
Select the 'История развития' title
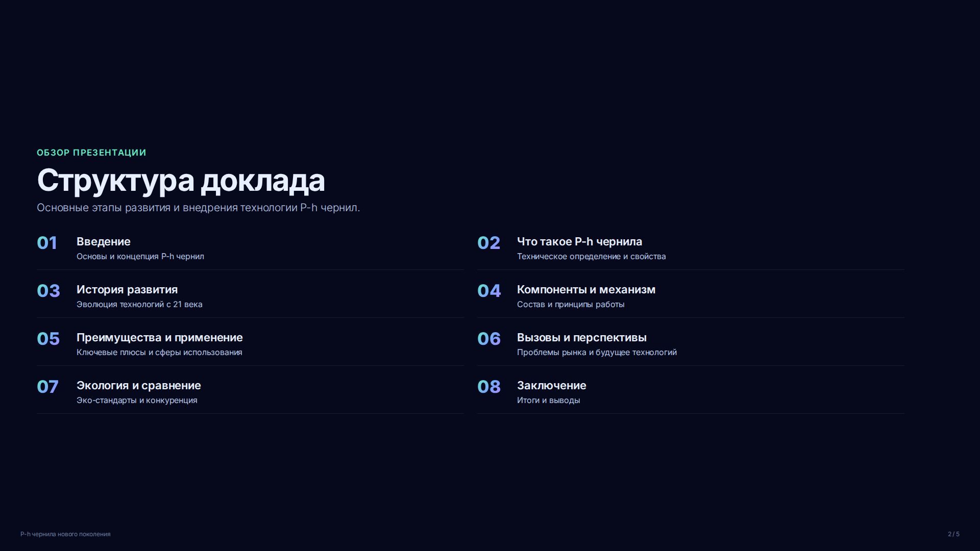127,289
